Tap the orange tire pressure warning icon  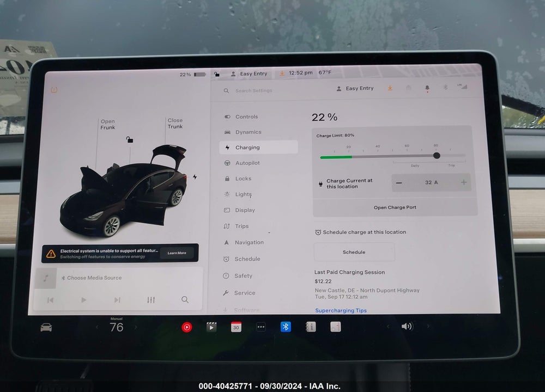[x=54, y=90]
